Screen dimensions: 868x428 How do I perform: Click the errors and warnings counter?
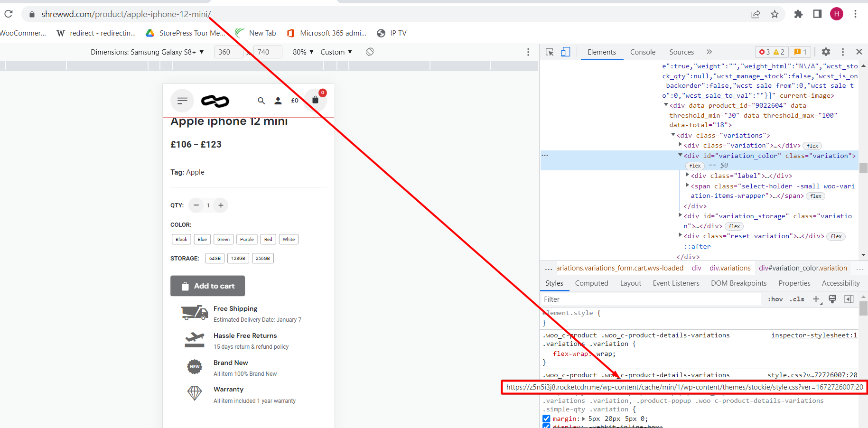772,52
